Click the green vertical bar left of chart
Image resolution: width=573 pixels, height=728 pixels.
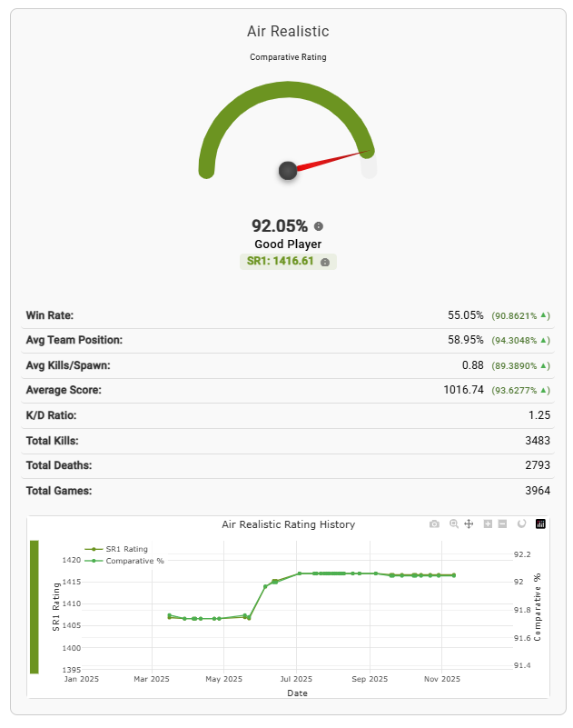pos(35,606)
